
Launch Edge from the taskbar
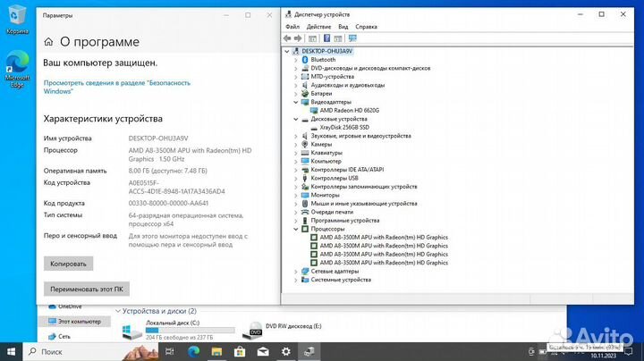pos(193,351)
